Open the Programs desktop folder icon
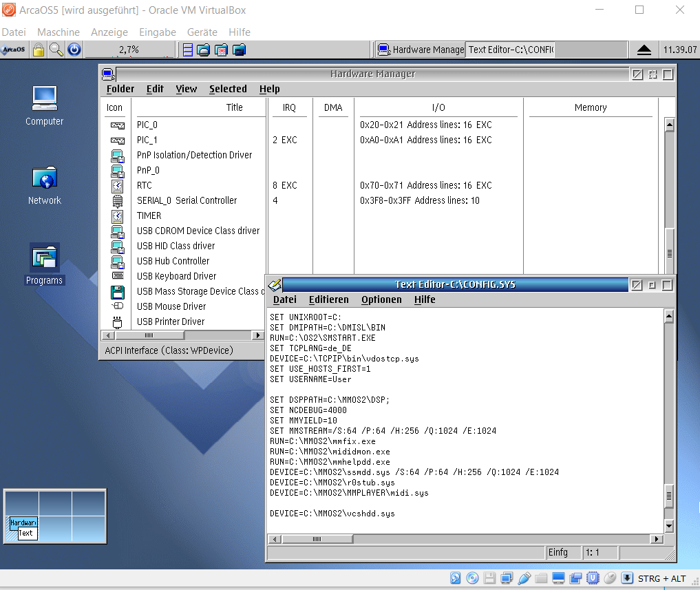 (x=45, y=257)
